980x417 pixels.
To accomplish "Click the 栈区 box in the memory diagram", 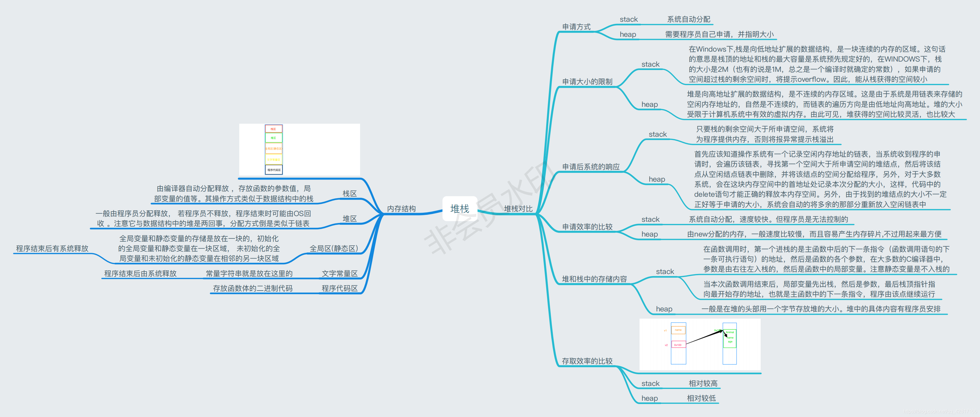I will [273, 129].
